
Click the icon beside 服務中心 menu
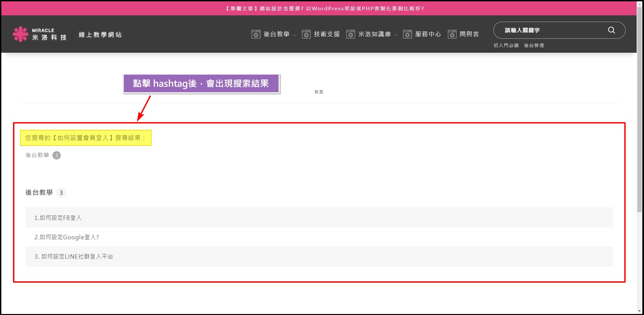[x=407, y=34]
